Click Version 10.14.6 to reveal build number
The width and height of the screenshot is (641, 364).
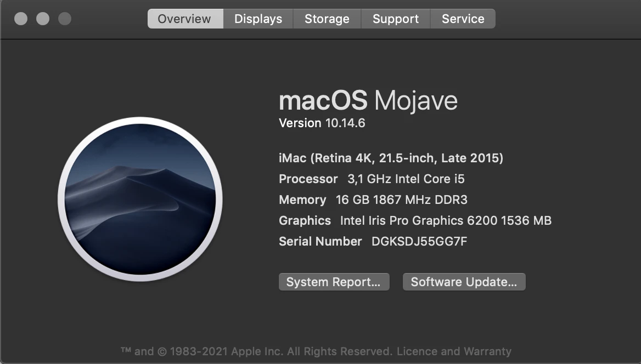pos(322,123)
